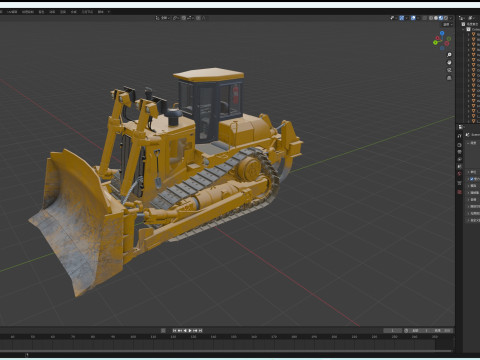
Task: Toggle viewport gizmos display
Action: 402,18
